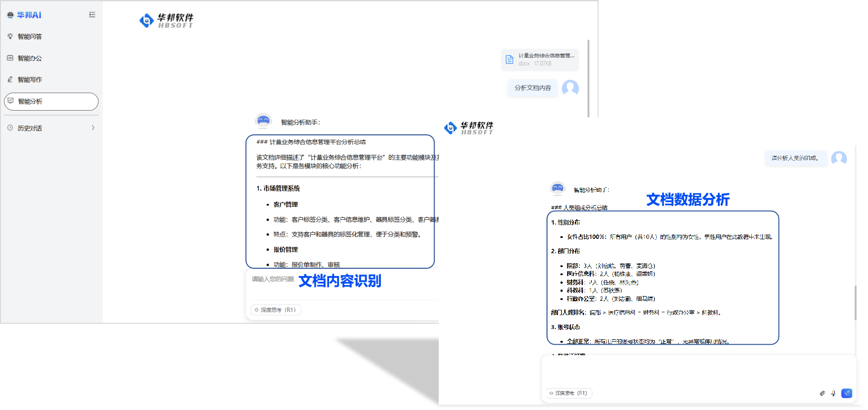This screenshot has width=868, height=410.
Task: Click the left window's vertical scrollbar
Action: click(589, 78)
